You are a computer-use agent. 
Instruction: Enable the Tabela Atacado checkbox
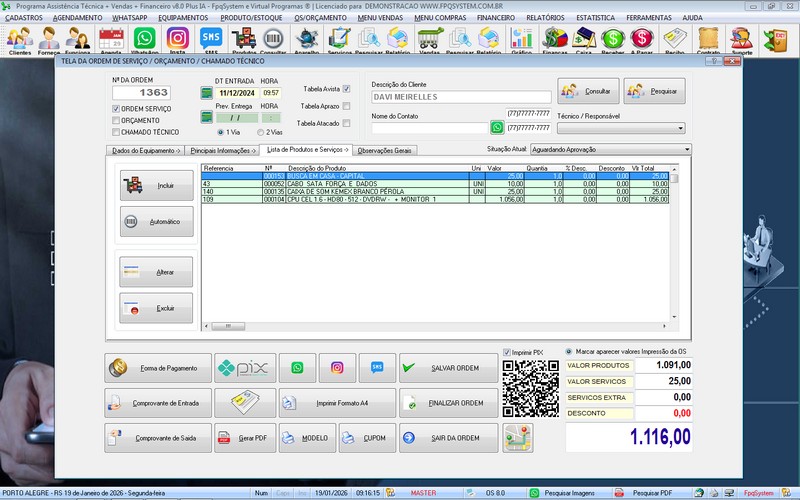point(346,123)
